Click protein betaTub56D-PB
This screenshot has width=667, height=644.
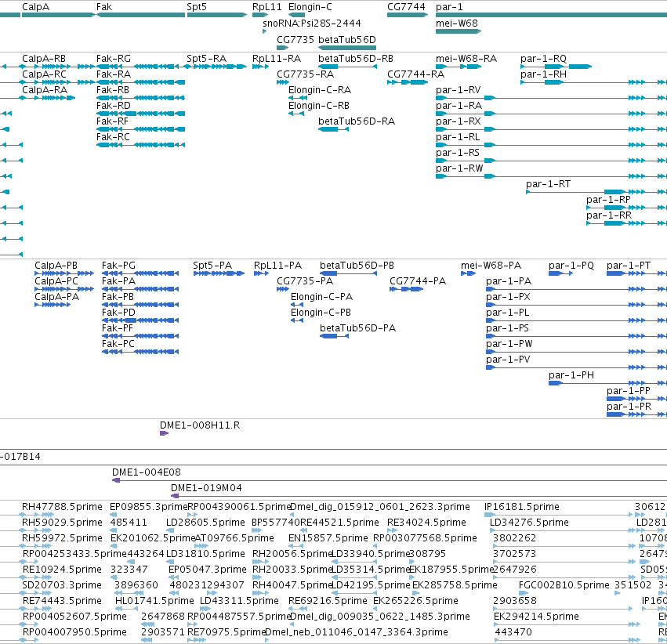click(348, 273)
